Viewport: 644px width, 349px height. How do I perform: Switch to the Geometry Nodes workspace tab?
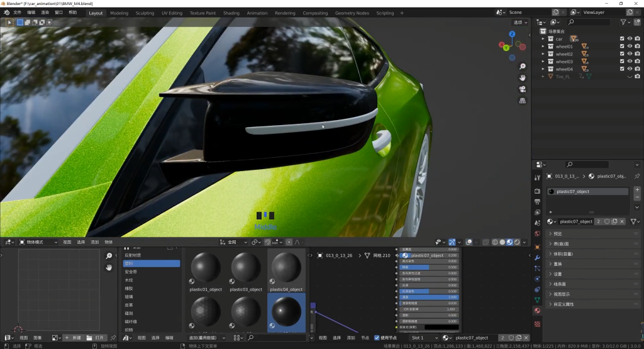pos(352,13)
